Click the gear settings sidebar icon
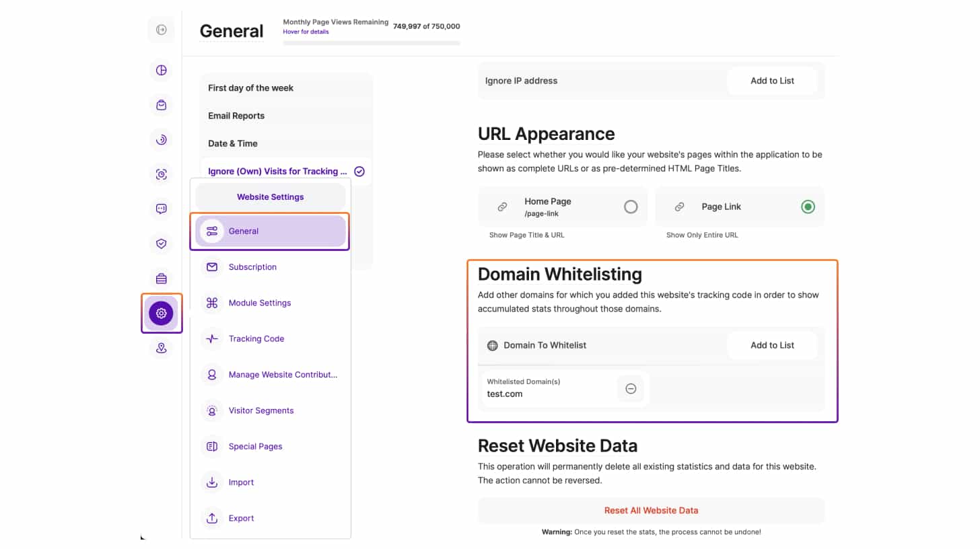This screenshot has width=980, height=549. [x=161, y=313]
